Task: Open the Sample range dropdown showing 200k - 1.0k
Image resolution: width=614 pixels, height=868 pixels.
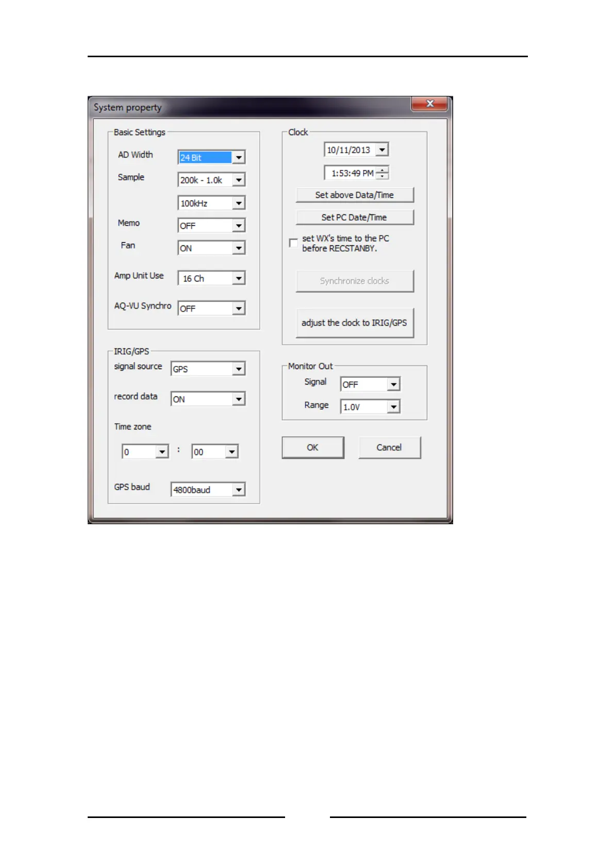Action: pyautogui.click(x=211, y=180)
